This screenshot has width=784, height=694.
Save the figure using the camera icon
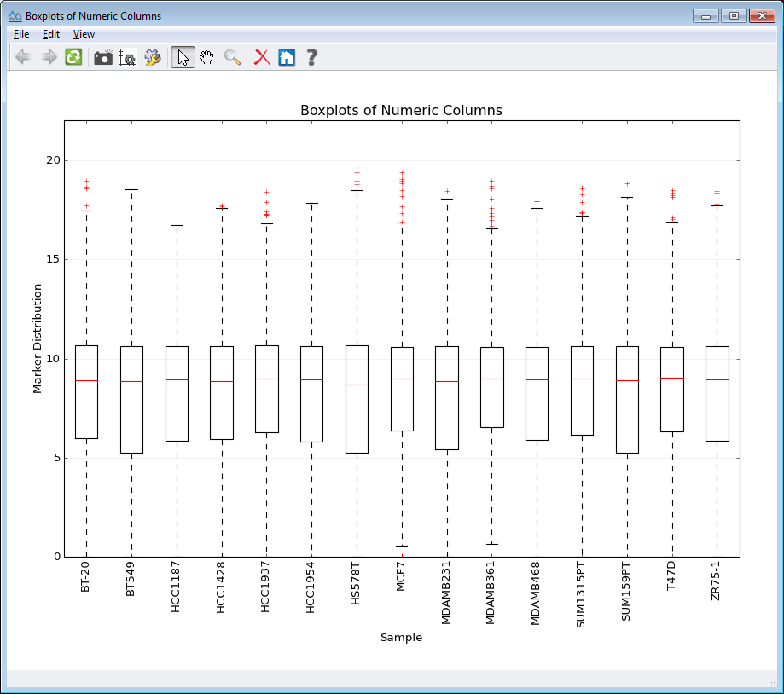(102, 57)
